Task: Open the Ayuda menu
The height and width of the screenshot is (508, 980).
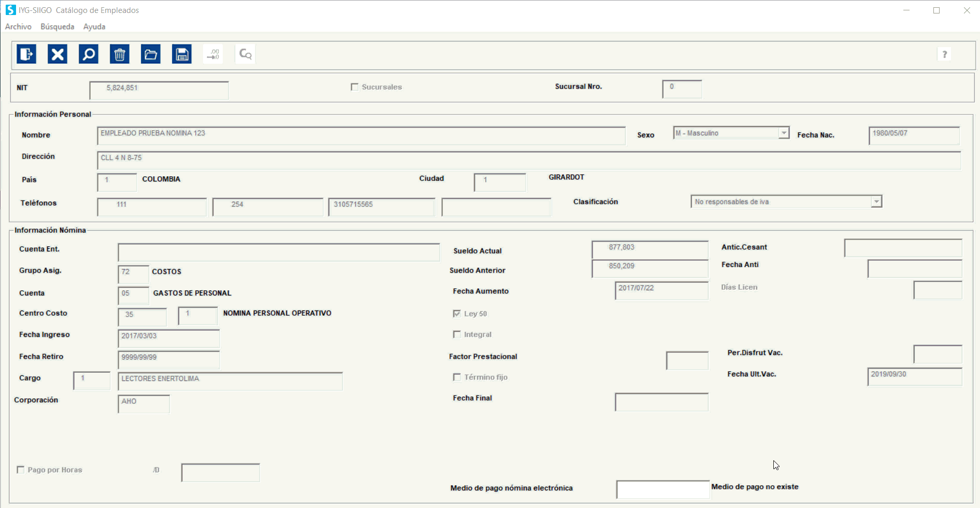Action: pyautogui.click(x=94, y=26)
